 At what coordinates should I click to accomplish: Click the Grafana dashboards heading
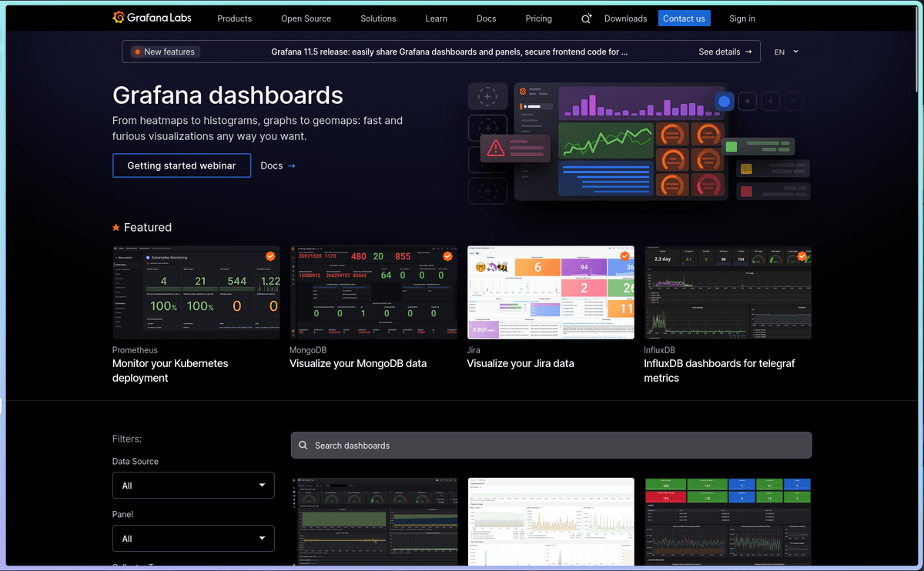(x=228, y=95)
